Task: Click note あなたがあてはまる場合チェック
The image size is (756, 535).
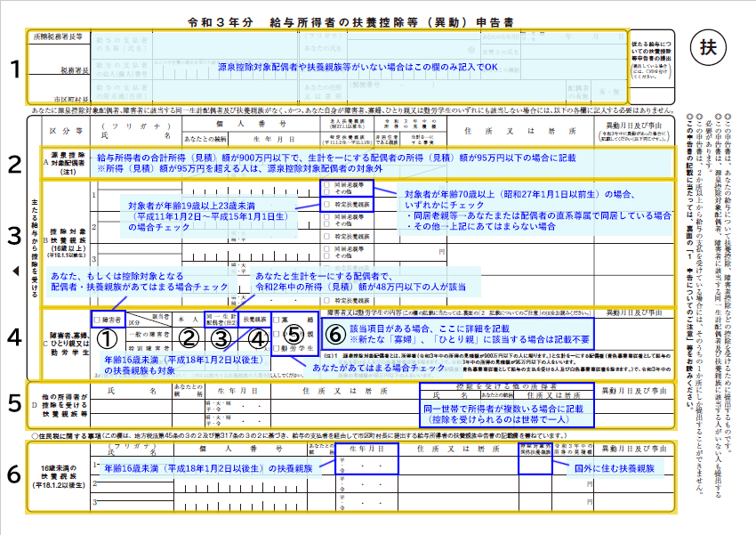Action: (x=379, y=368)
